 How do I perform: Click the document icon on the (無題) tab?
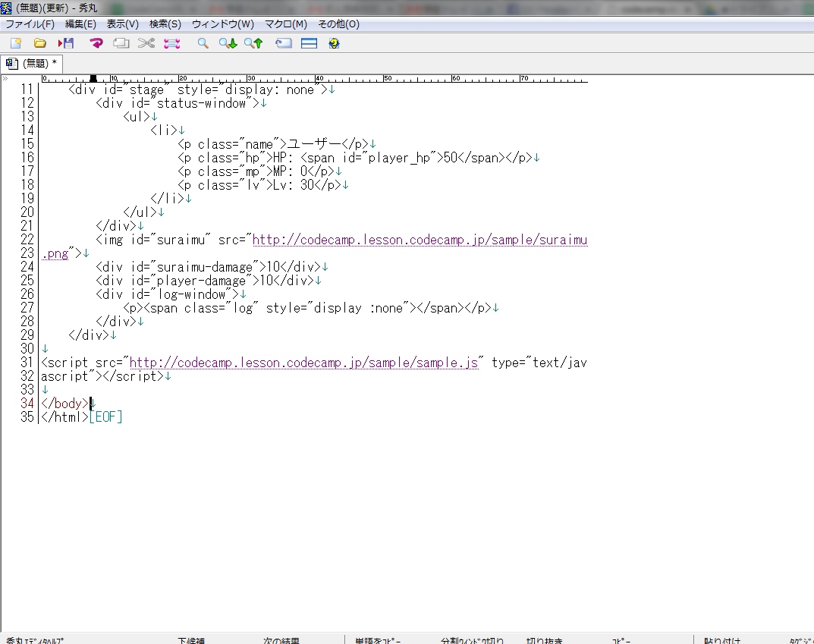[x=11, y=64]
